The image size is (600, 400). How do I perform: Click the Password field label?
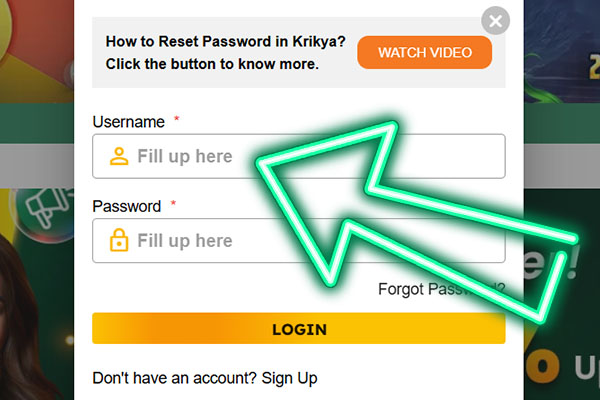click(126, 206)
